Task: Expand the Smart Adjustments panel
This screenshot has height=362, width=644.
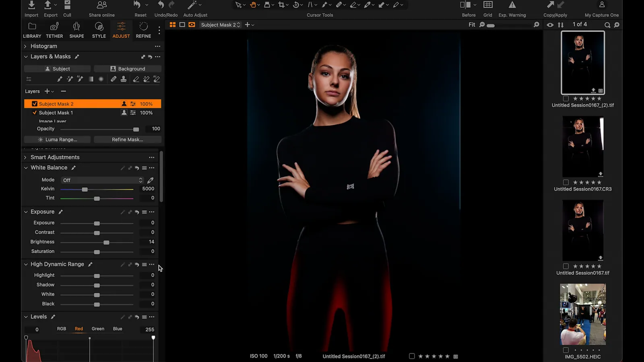Action: click(x=25, y=157)
